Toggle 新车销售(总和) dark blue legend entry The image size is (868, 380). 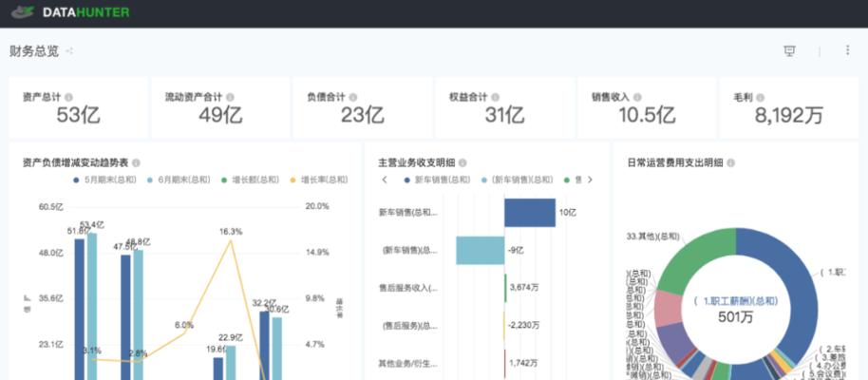point(437,180)
